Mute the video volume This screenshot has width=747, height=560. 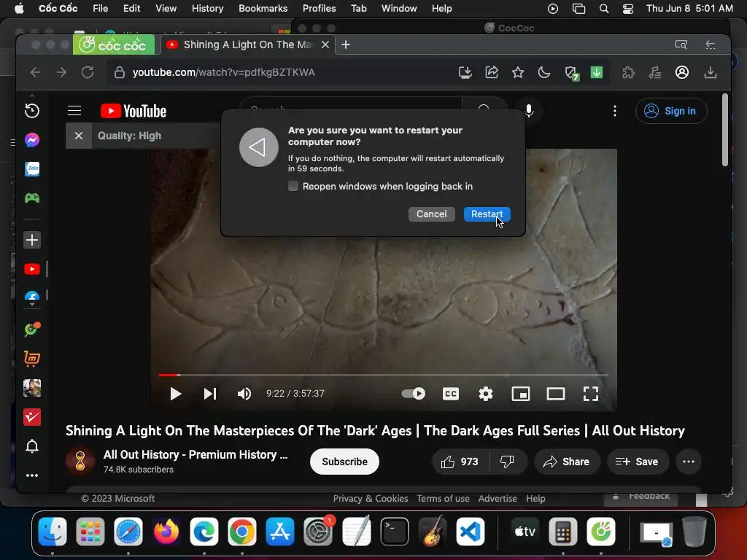coord(244,394)
